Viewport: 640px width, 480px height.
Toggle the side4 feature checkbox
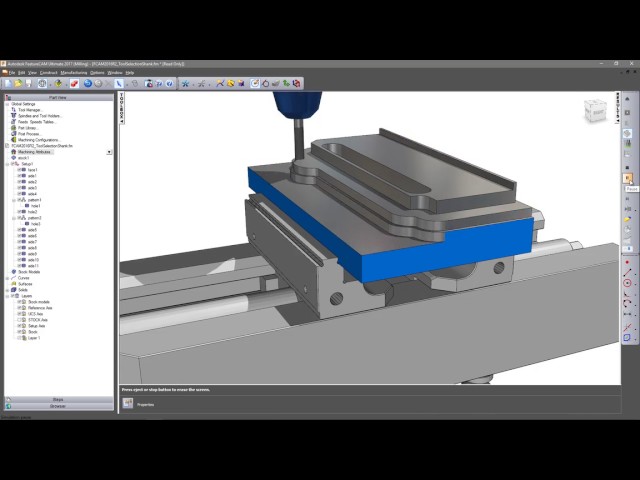click(x=19, y=194)
